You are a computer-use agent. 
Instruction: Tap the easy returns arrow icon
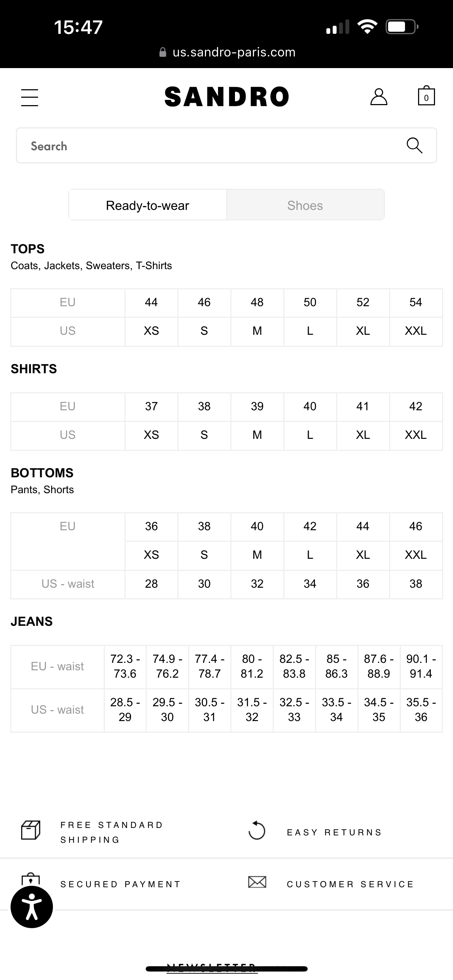(257, 830)
